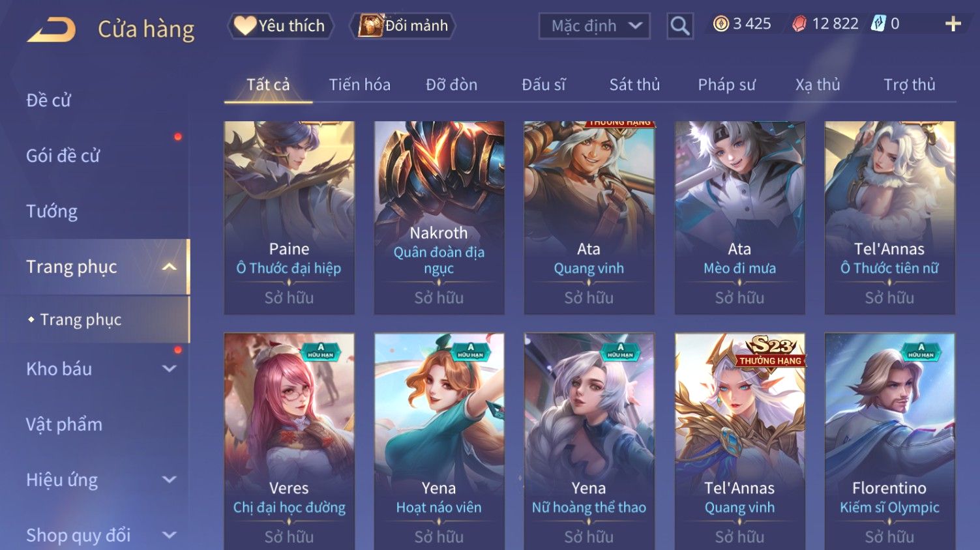Go to Gói đề cử menu
Screen dimensions: 980x550
pos(63,156)
